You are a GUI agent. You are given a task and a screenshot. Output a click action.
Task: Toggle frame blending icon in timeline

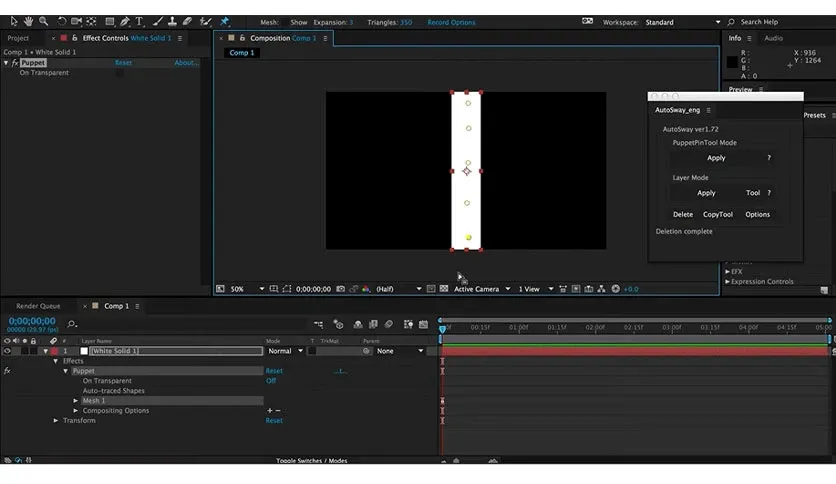click(373, 324)
